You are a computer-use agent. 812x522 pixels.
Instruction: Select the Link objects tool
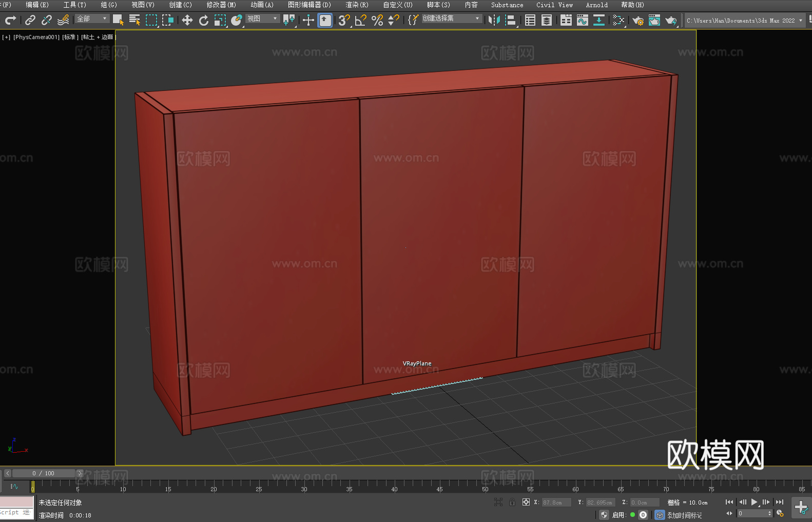pyautogui.click(x=30, y=20)
